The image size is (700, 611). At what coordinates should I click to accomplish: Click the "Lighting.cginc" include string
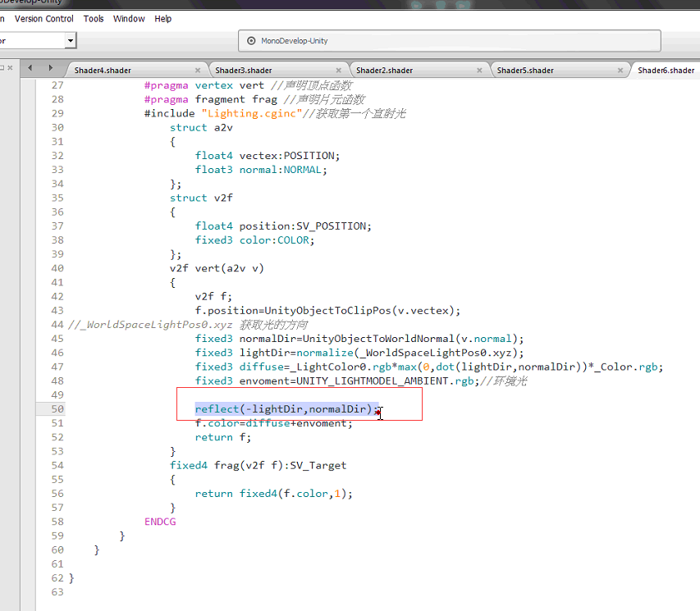(x=252, y=113)
